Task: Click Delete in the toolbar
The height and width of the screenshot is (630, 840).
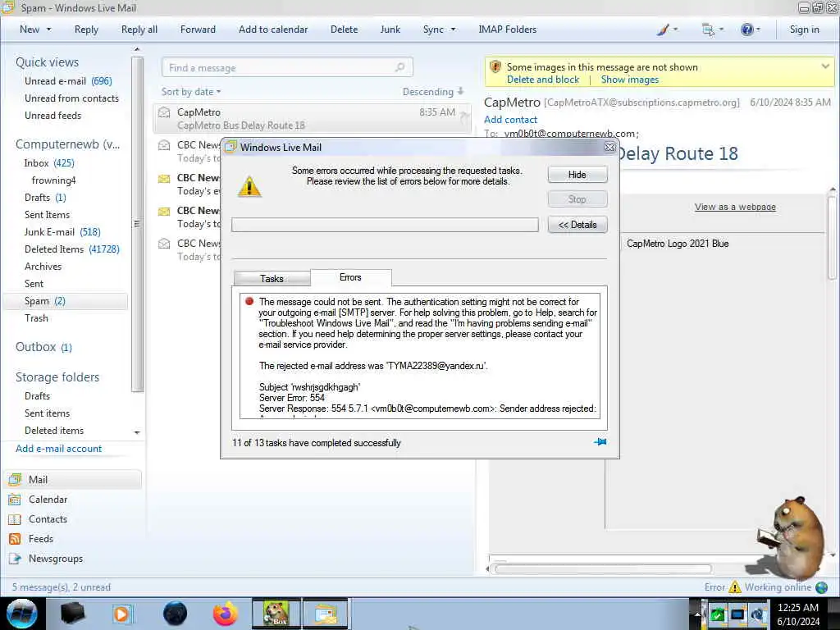Action: tap(344, 30)
